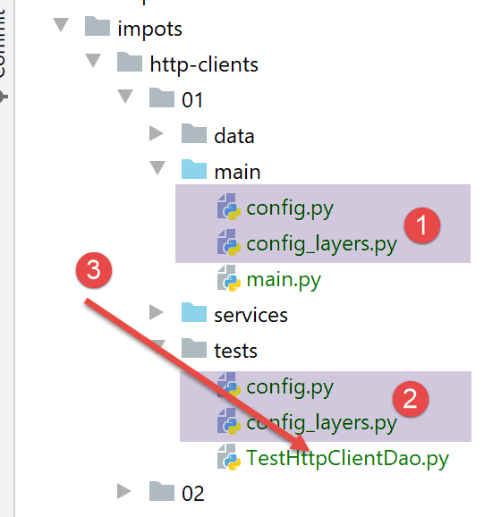Select config.py under main folder
The height and width of the screenshot is (517, 501).
[x=290, y=209]
